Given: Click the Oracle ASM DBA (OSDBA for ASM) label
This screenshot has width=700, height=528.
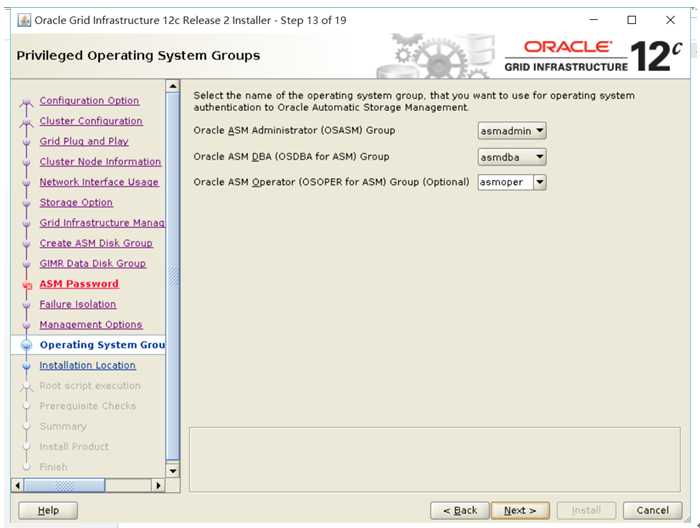Looking at the screenshot, I should (x=292, y=157).
